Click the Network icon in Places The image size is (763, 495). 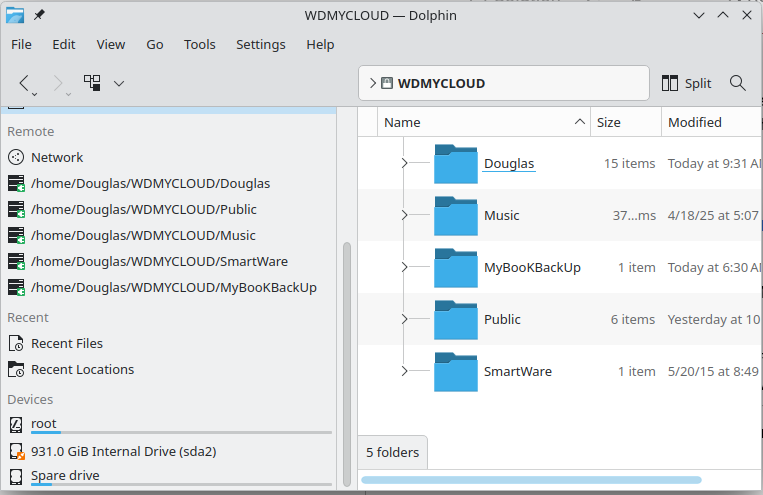click(x=16, y=157)
